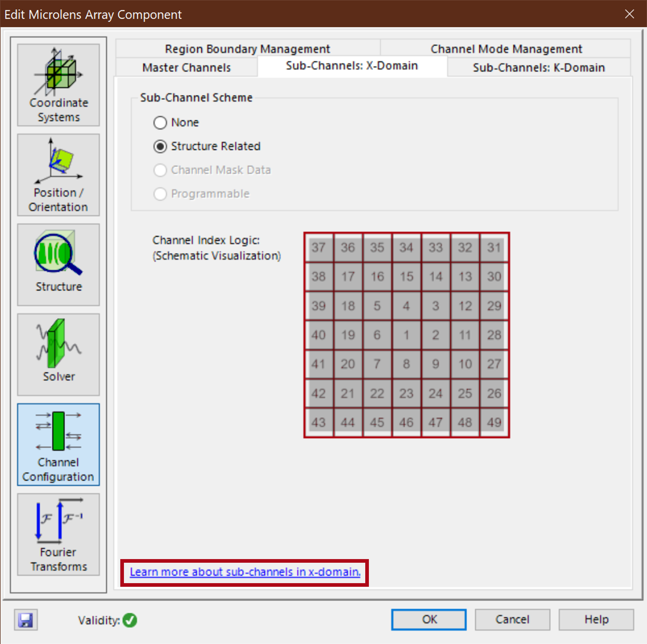The width and height of the screenshot is (647, 644).
Task: Click channel cell 40 in the grid
Action: pos(319,335)
